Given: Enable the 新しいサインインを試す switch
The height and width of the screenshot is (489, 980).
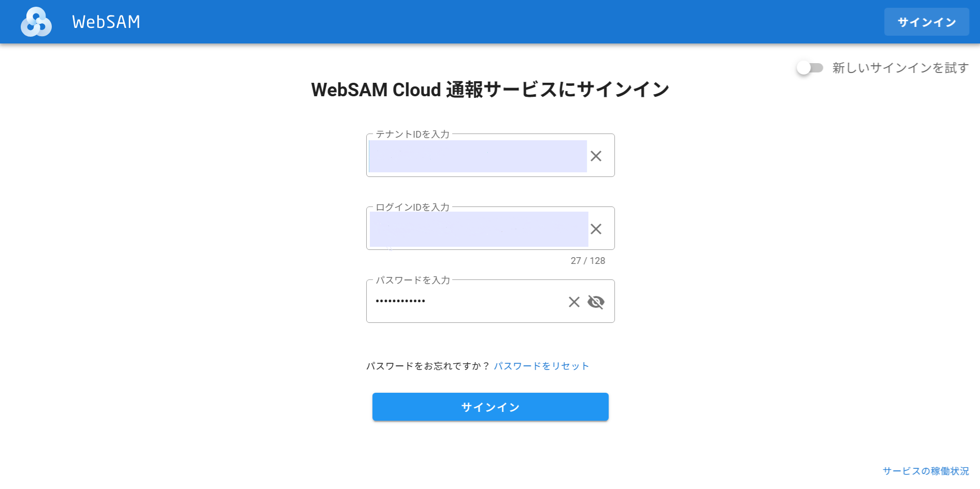Looking at the screenshot, I should click(x=810, y=68).
